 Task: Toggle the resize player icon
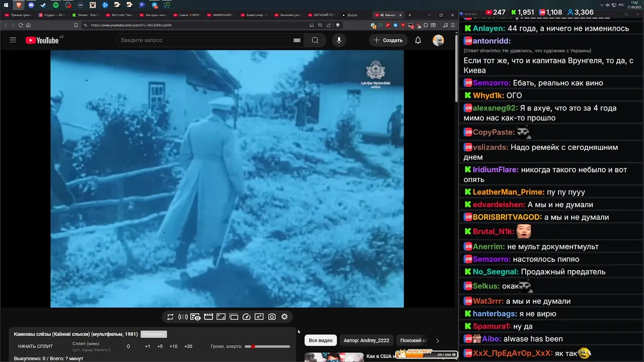tap(221, 317)
